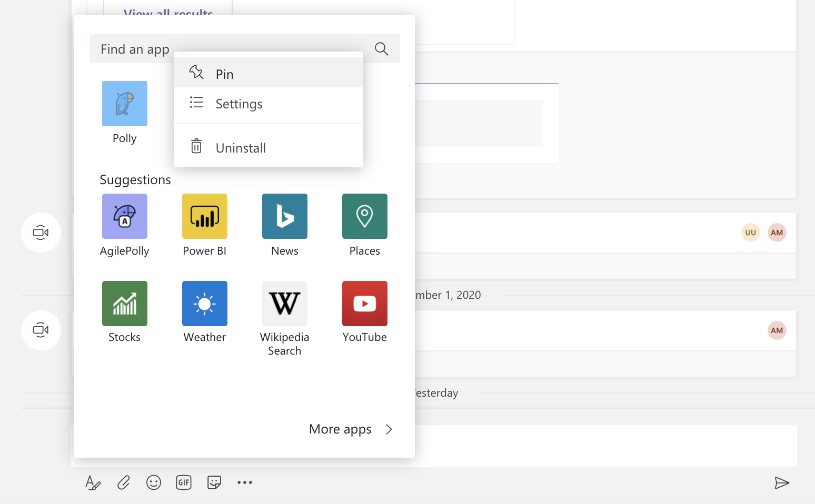
Task: Open the Weather app
Action: coord(204,304)
